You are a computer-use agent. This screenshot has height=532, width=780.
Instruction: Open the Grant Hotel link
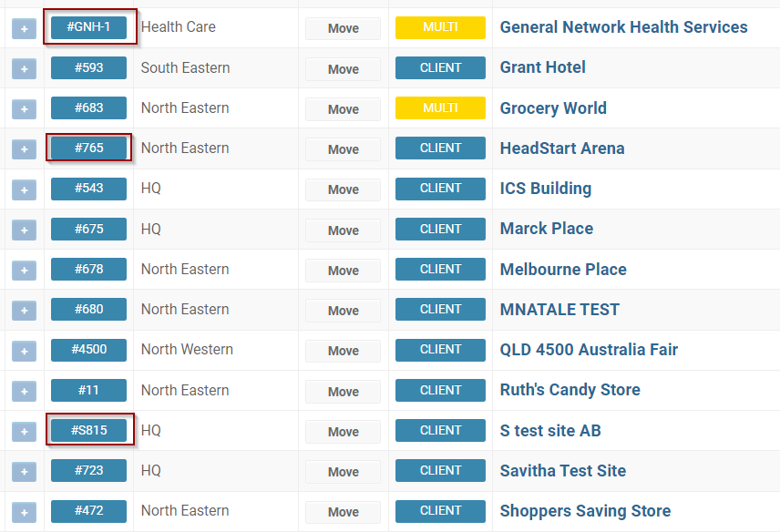tap(543, 67)
